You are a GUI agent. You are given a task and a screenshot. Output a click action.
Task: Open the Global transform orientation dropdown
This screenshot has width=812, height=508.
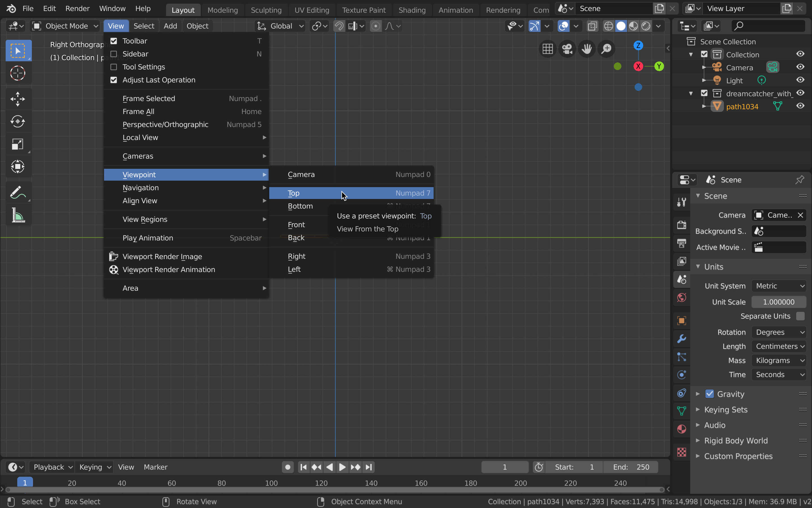tap(281, 26)
